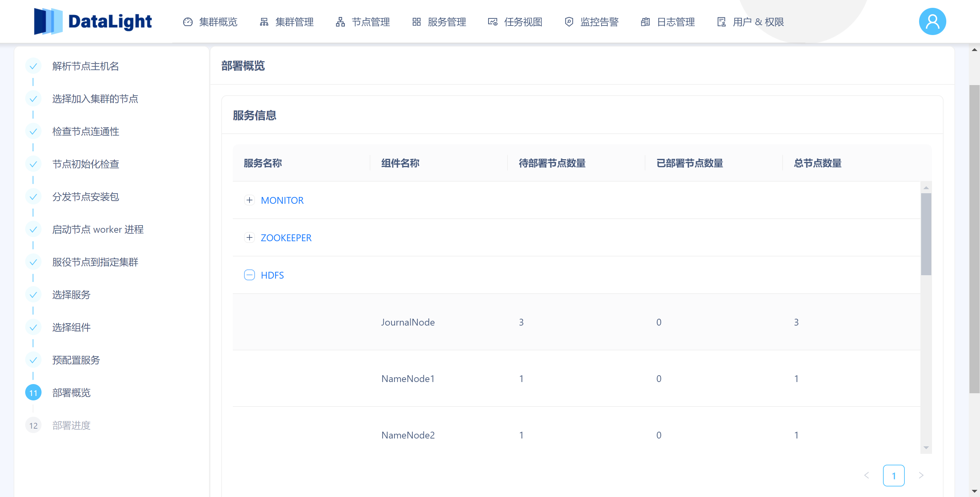This screenshot has height=497, width=980.
Task: Click the 组件名称 column header
Action: click(x=400, y=163)
